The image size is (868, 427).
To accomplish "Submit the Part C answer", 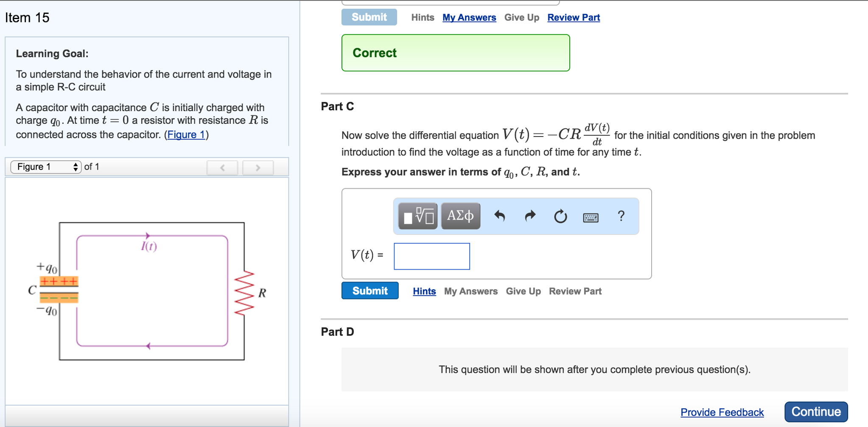I will 370,290.
